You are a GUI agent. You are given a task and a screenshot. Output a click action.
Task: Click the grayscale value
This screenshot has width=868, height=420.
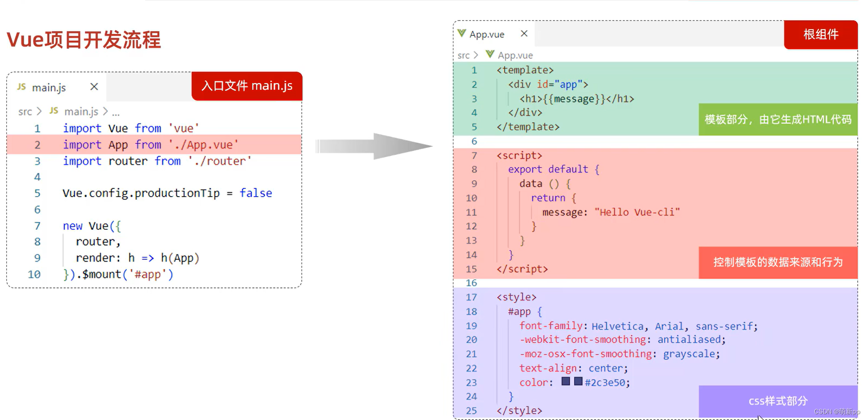(x=689, y=354)
